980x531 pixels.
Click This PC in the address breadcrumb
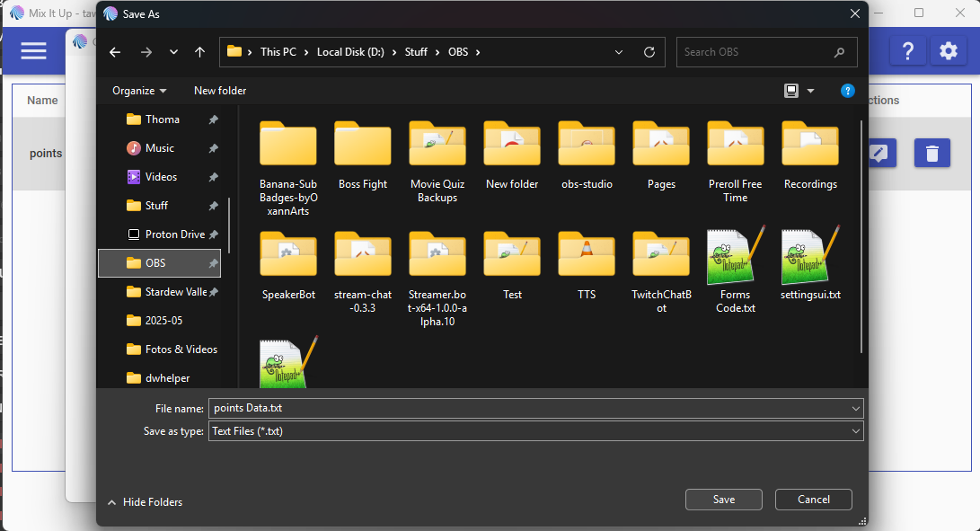click(278, 52)
